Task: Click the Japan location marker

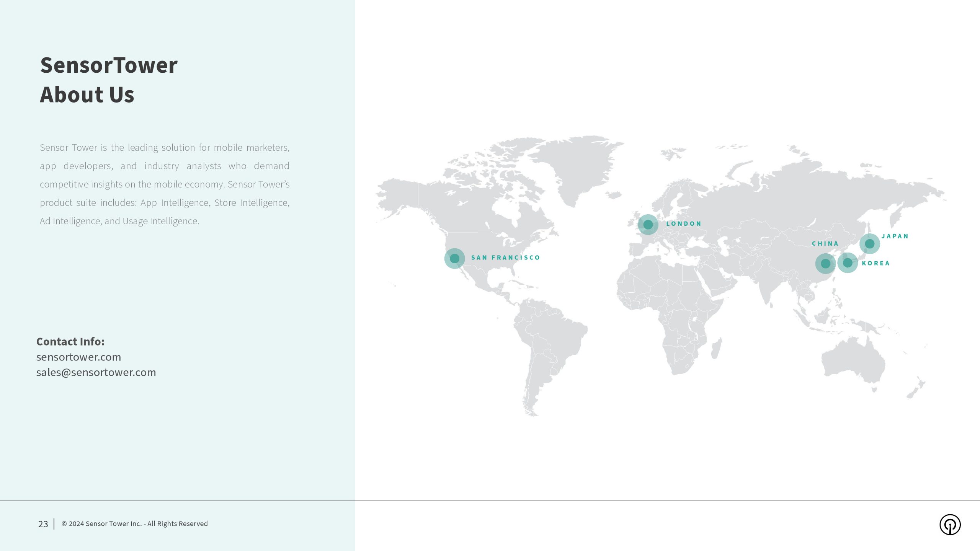Action: [869, 244]
